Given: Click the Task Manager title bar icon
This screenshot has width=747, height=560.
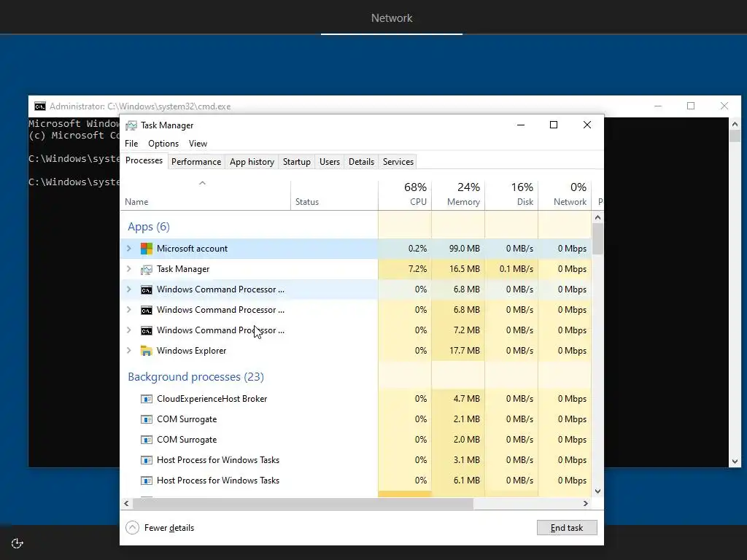Looking at the screenshot, I should [131, 125].
